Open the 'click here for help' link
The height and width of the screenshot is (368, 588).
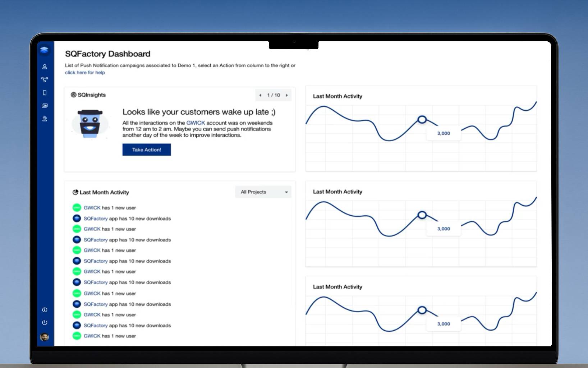coord(85,73)
